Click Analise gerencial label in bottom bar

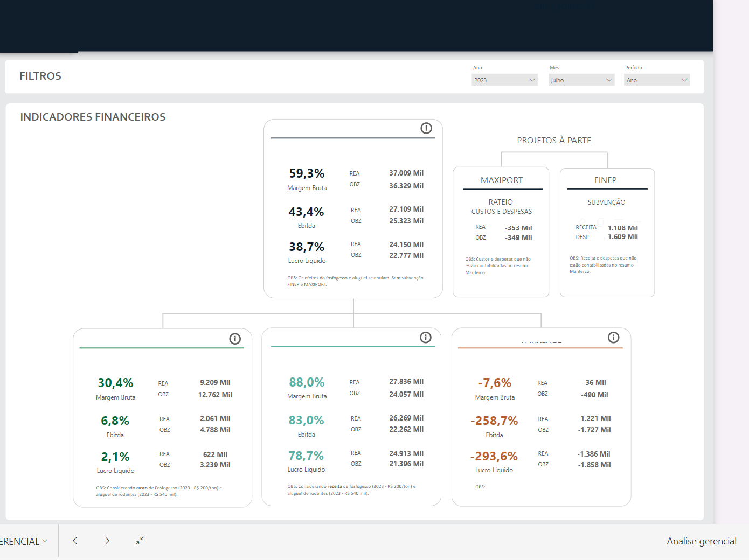click(x=702, y=541)
